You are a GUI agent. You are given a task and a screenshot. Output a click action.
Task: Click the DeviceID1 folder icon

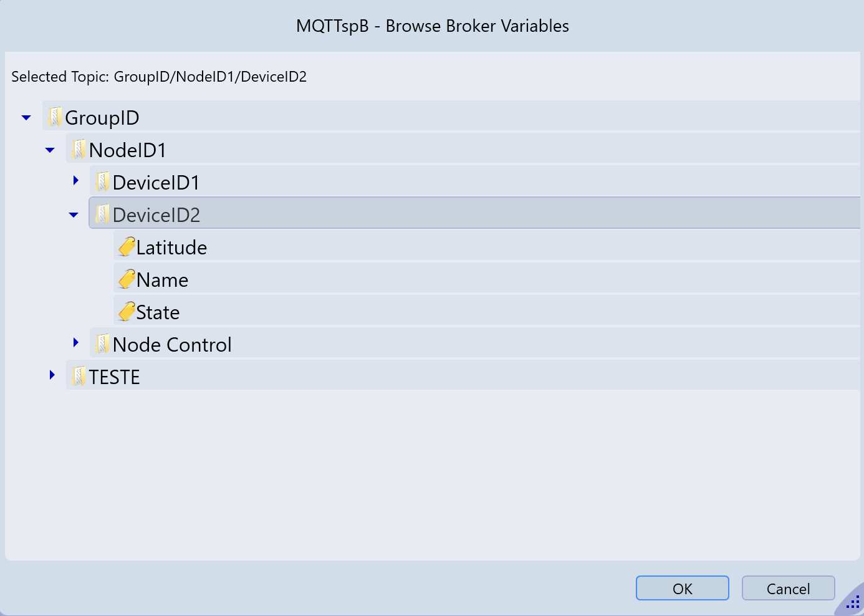pyautogui.click(x=102, y=181)
